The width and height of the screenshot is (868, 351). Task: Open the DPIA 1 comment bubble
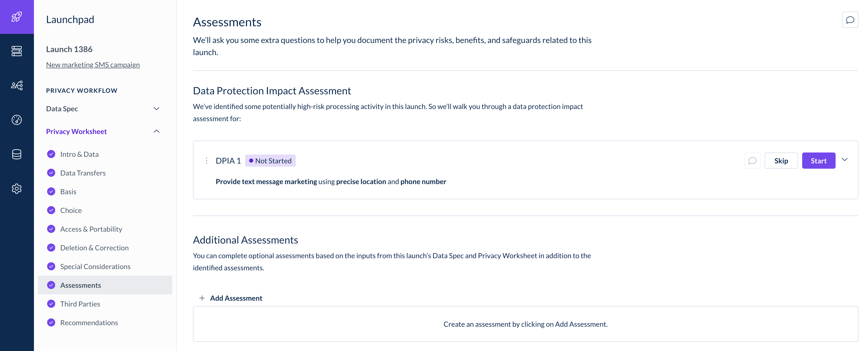(x=752, y=161)
